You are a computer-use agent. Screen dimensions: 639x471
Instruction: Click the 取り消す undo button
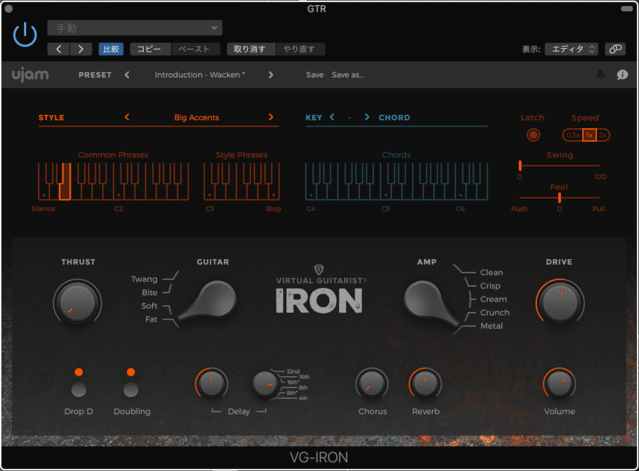(x=249, y=49)
